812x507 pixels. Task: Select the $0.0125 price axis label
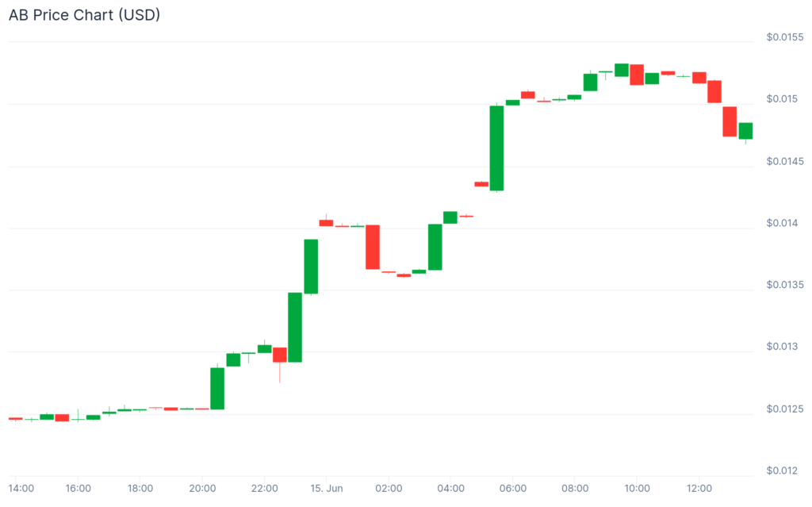[x=785, y=409]
